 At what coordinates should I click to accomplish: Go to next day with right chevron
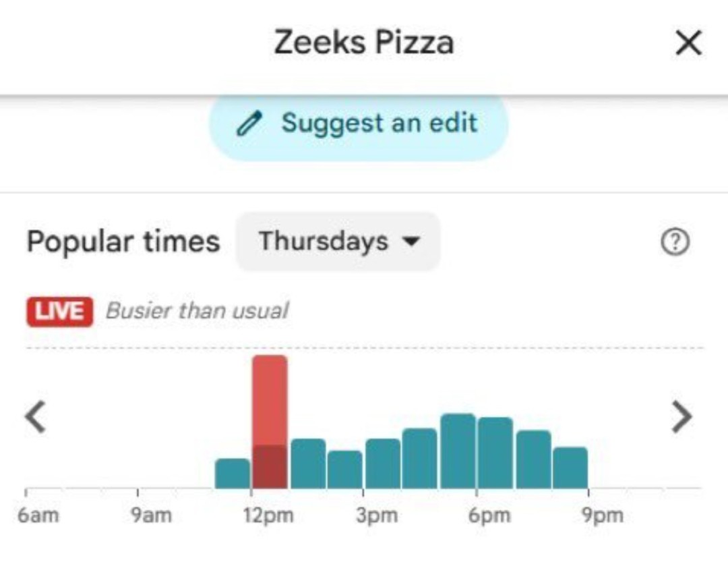(682, 417)
